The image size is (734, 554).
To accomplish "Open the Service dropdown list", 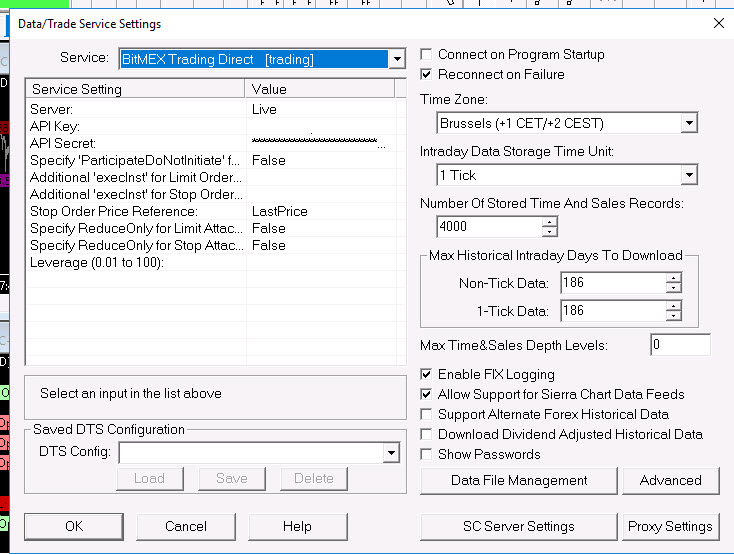I will pos(397,59).
